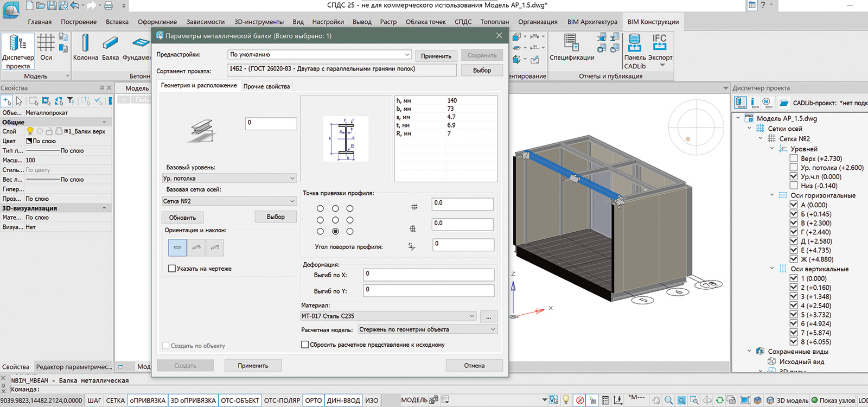Activate the Балка beam tool
This screenshot has width=868, height=407.
pyautogui.click(x=111, y=48)
